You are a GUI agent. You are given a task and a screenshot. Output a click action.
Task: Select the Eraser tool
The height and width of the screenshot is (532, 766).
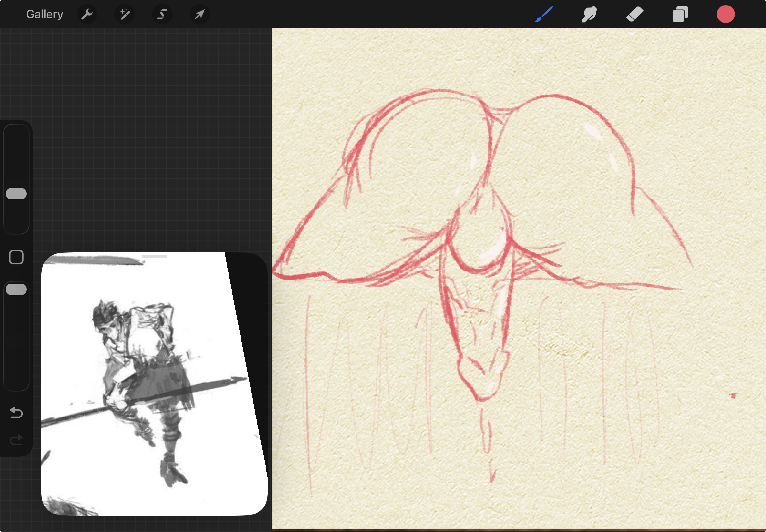pos(635,14)
